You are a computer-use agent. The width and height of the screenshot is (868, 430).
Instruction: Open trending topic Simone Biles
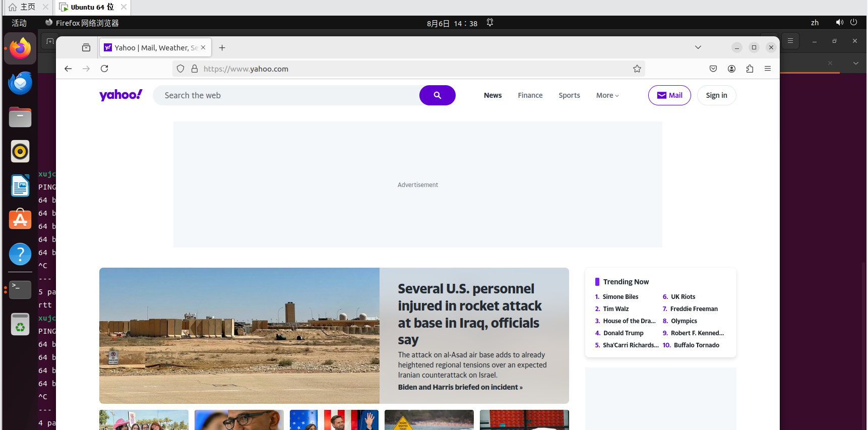(620, 297)
